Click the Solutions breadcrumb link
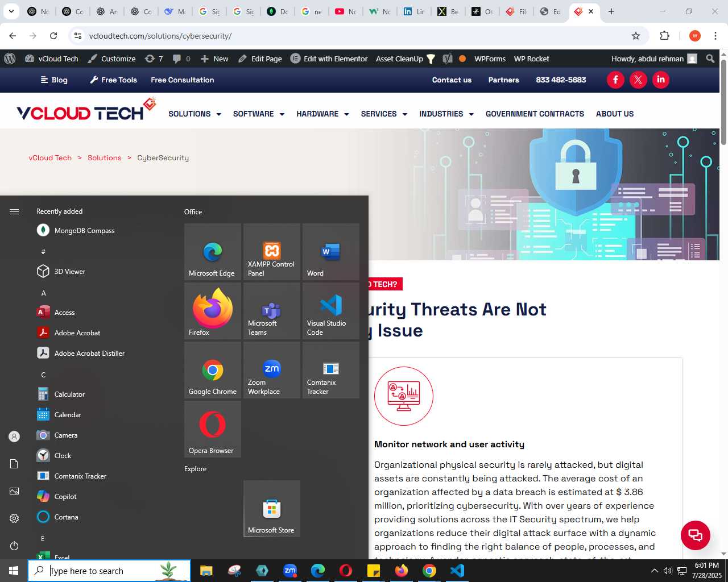The width and height of the screenshot is (728, 582). click(x=104, y=157)
